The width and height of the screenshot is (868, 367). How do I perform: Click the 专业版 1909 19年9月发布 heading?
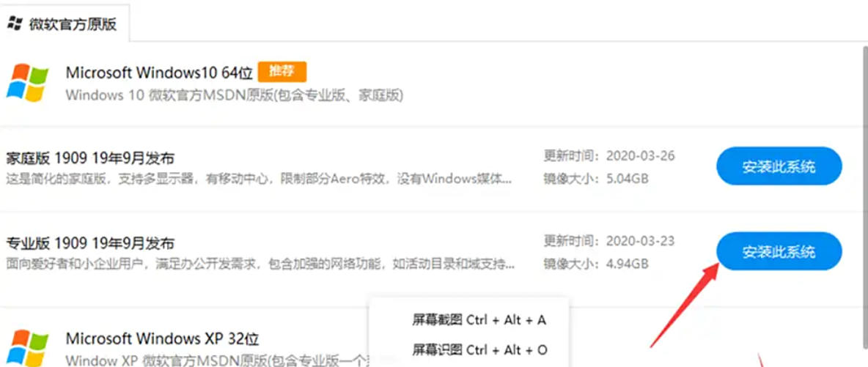click(x=90, y=243)
